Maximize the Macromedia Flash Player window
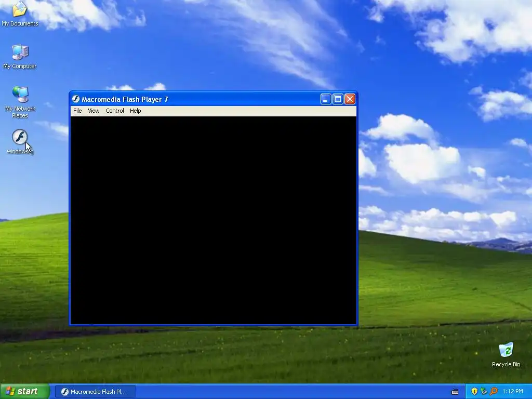Viewport: 532px width, 399px height. [x=338, y=99]
